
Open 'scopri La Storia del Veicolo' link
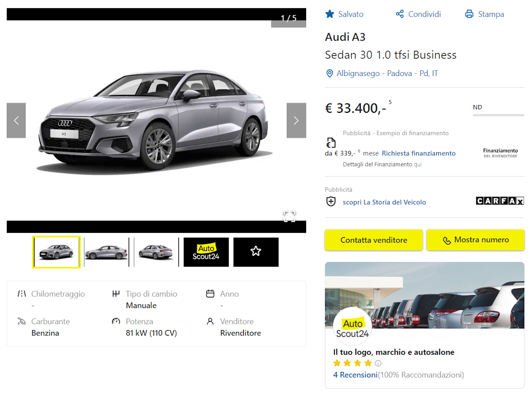[x=384, y=202]
